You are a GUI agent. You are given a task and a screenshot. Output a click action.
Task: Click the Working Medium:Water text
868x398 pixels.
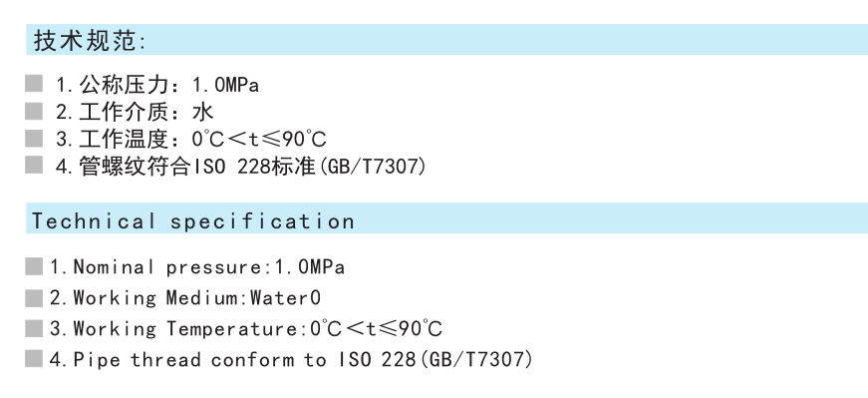pos(185,298)
